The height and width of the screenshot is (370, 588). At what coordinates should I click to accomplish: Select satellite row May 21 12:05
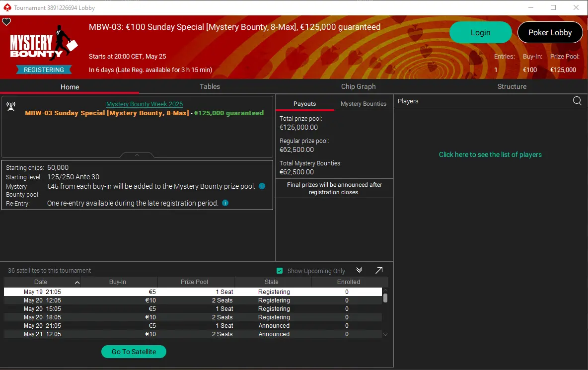click(x=193, y=334)
